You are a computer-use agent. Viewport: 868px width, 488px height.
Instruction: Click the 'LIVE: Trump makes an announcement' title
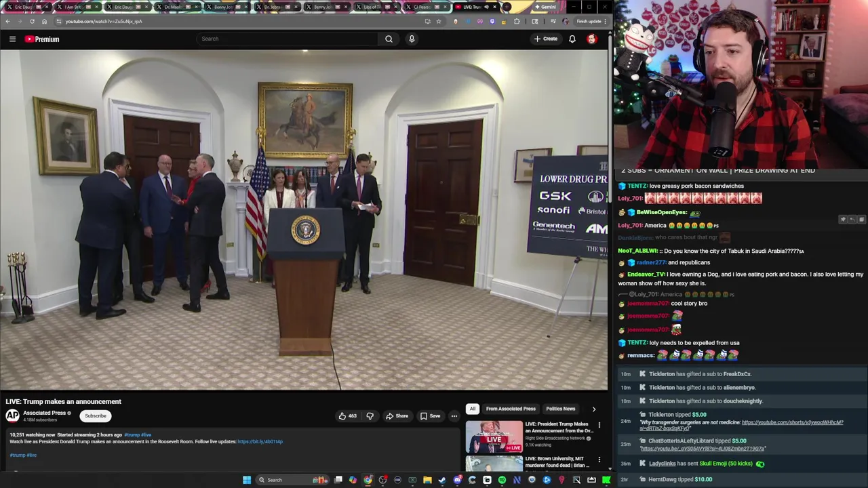(x=64, y=401)
